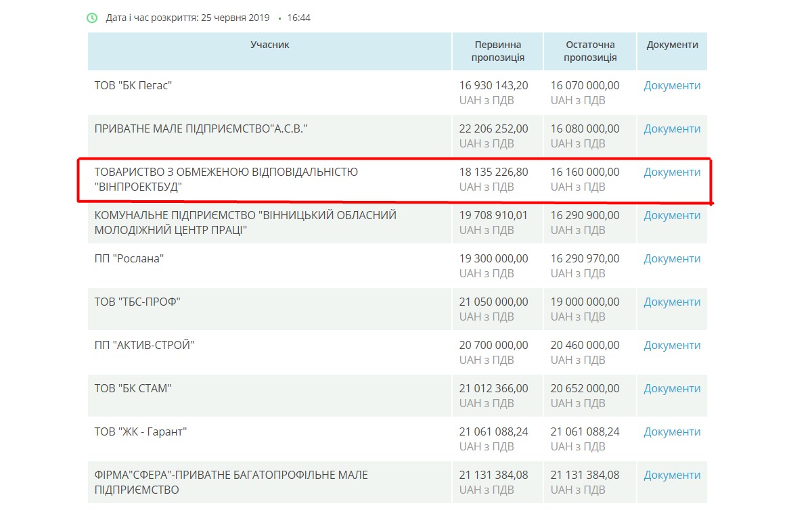
Task: Click final bid value 20 652 000,00
Action: [585, 389]
